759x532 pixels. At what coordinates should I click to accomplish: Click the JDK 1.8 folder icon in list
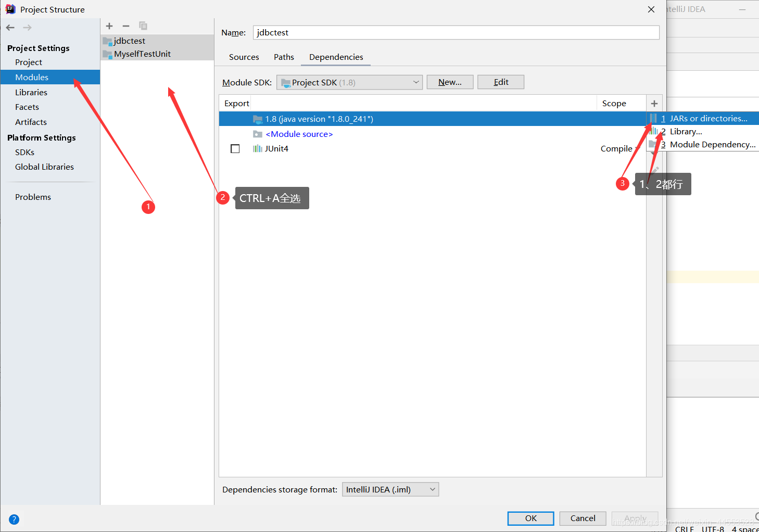258,119
